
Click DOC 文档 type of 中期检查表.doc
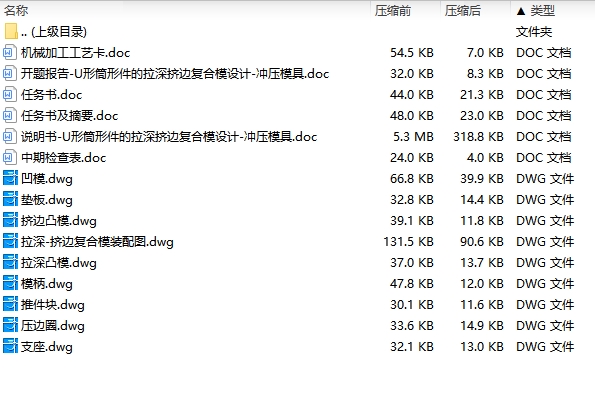tap(544, 158)
